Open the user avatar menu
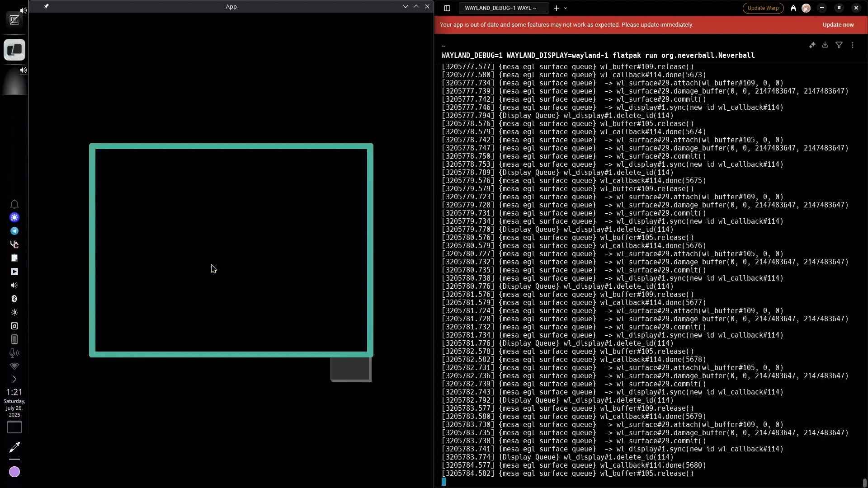Image resolution: width=868 pixels, height=488 pixels. [806, 8]
